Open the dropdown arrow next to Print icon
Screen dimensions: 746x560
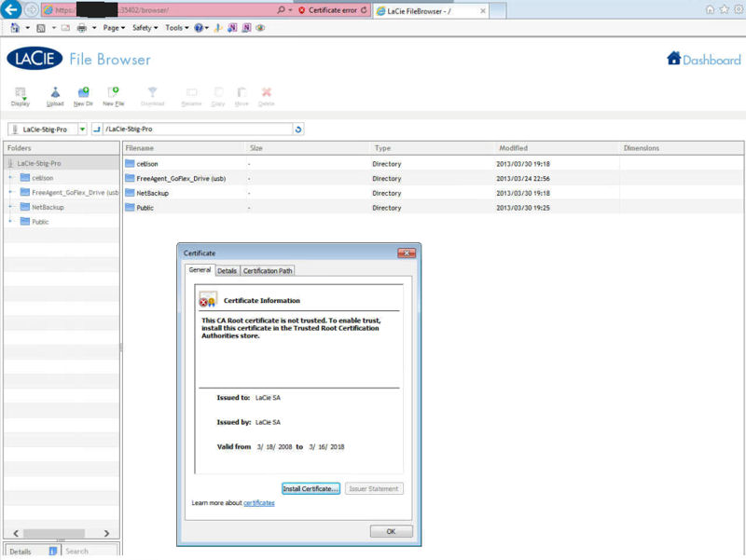[x=94, y=28]
